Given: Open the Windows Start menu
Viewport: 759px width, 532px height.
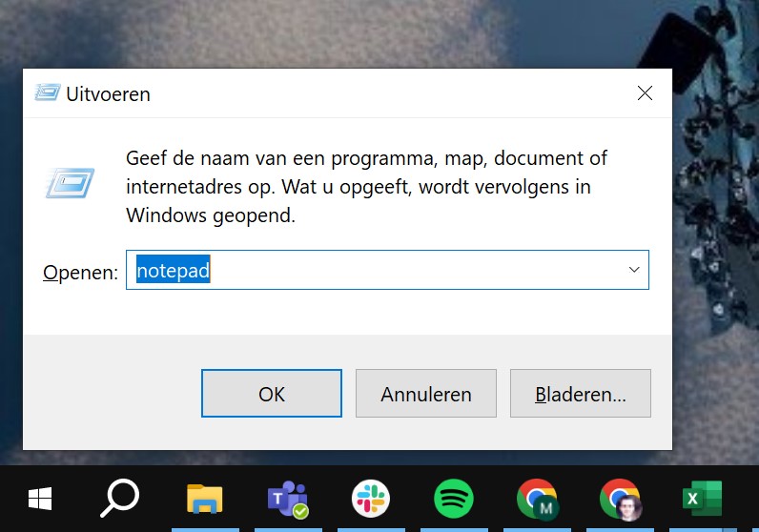Looking at the screenshot, I should tap(40, 499).
